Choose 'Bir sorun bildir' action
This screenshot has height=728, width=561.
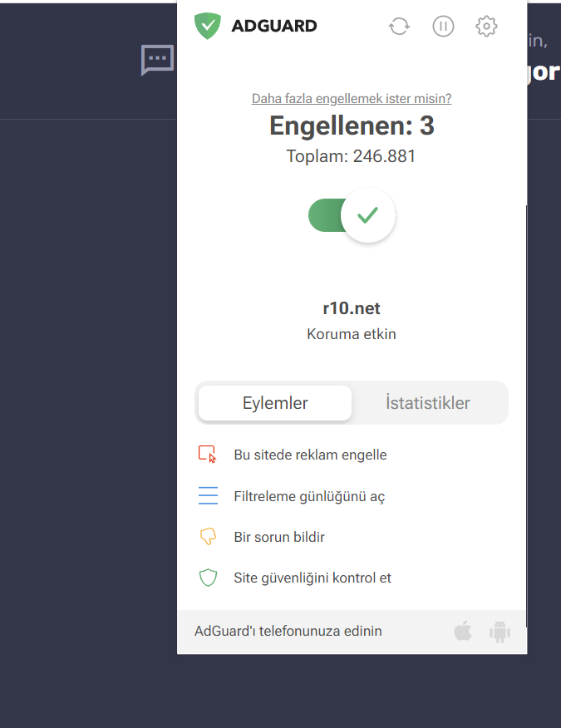(x=279, y=537)
